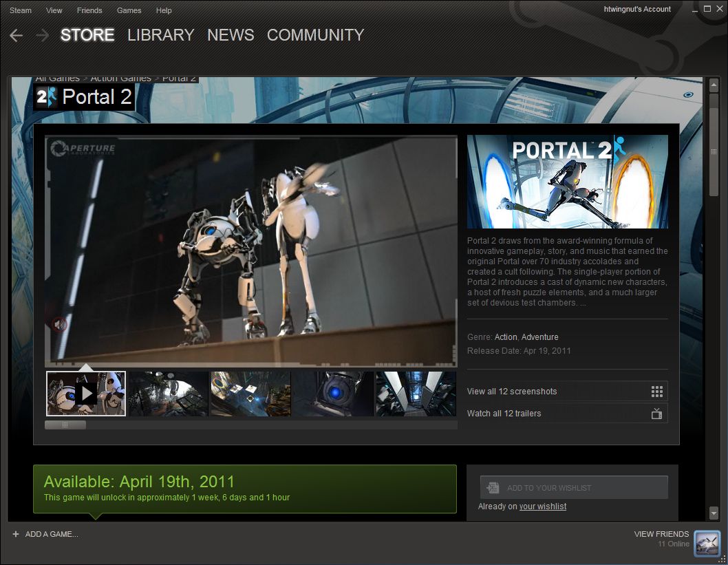This screenshot has width=728, height=565.
Task: Click the trailers TV icon
Action: (x=656, y=413)
